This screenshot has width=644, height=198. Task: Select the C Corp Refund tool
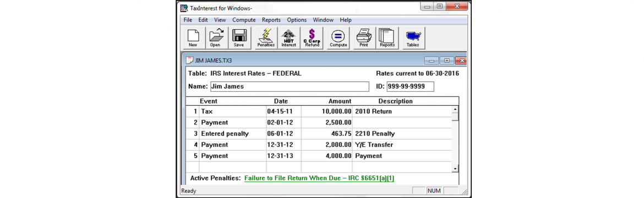click(x=312, y=38)
